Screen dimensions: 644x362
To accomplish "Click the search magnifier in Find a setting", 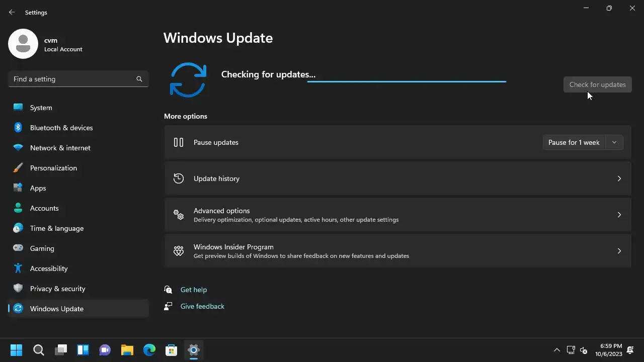I will click(139, 79).
